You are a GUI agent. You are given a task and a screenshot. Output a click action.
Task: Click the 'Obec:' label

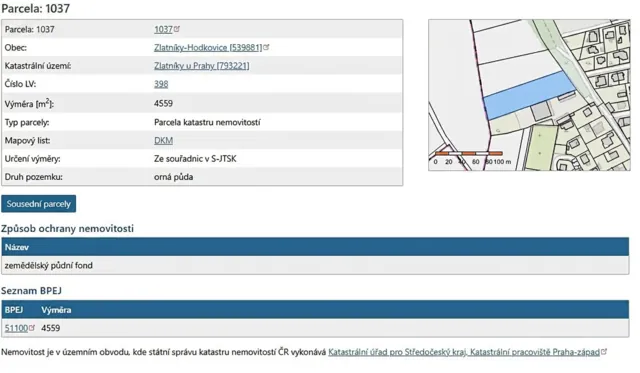click(16, 47)
